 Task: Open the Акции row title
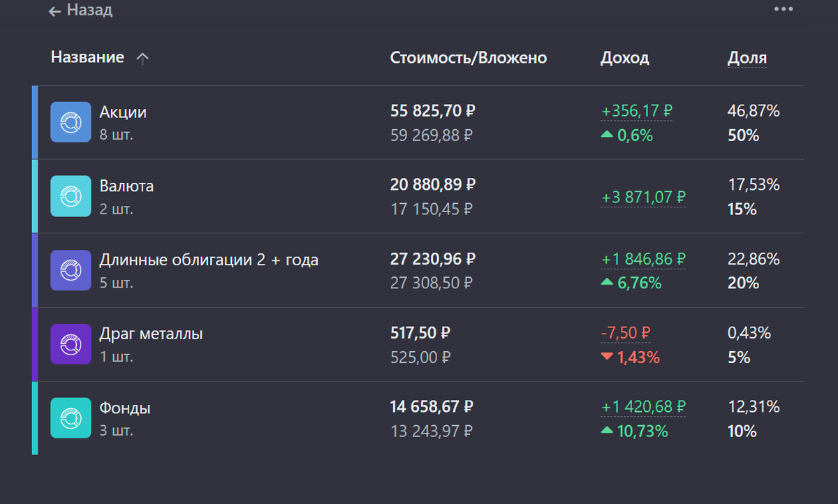pos(123,112)
